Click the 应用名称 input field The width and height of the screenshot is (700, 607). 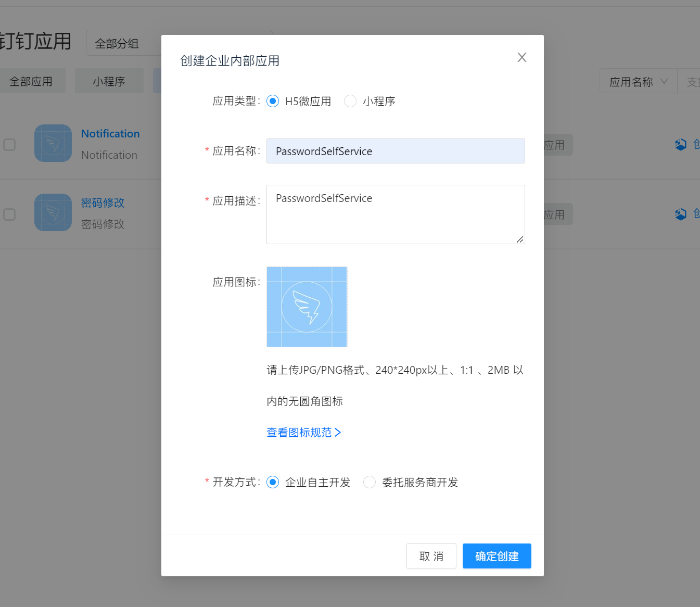395,151
